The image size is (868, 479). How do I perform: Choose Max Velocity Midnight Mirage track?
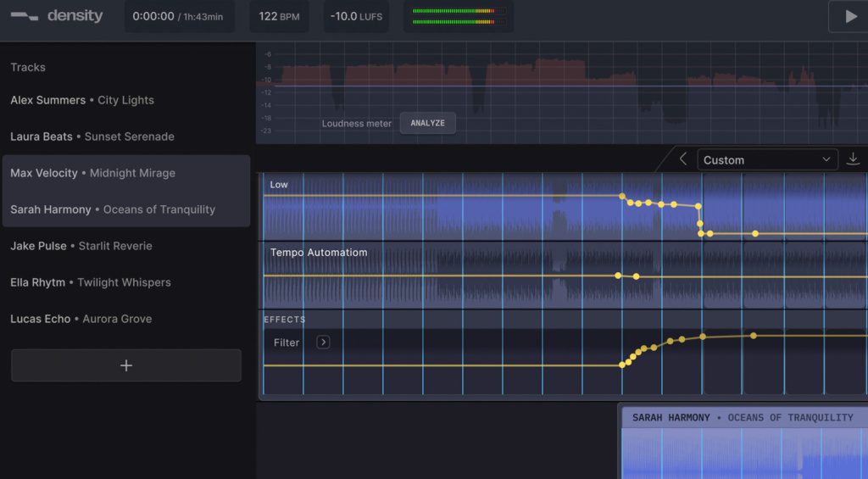pyautogui.click(x=93, y=173)
